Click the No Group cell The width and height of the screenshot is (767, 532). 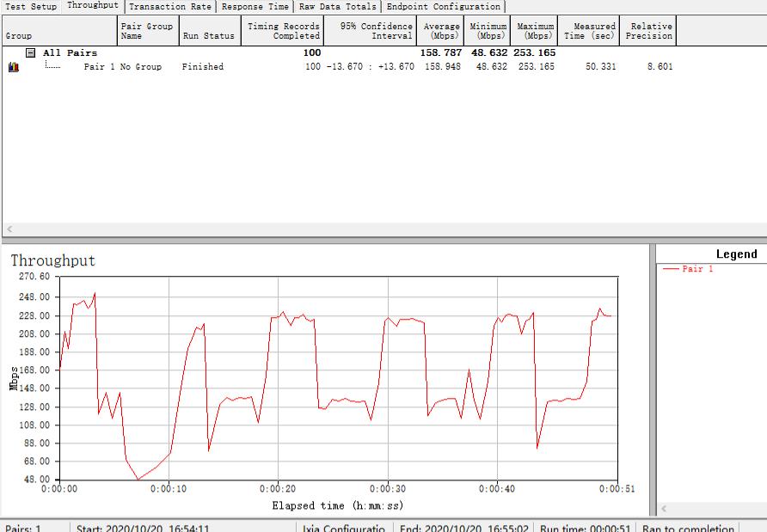[141, 66]
